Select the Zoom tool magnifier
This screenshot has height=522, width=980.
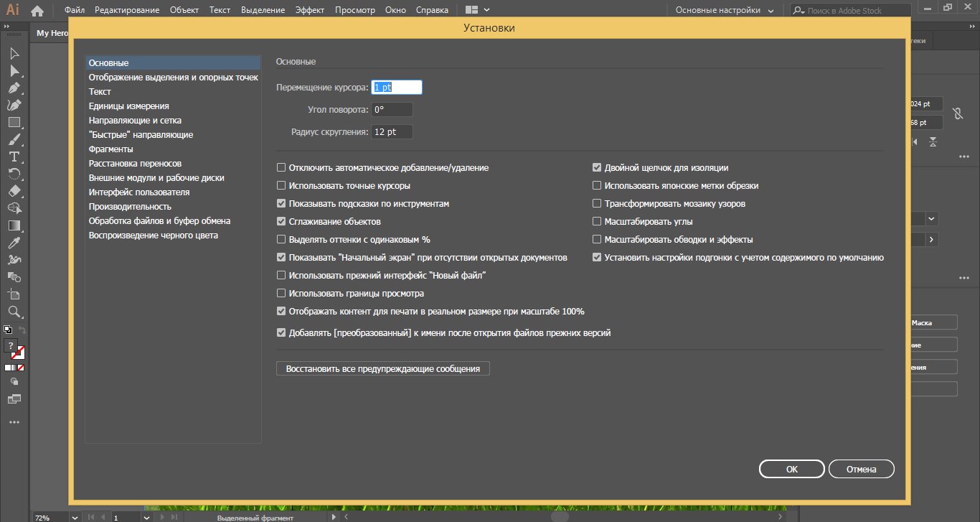14,312
